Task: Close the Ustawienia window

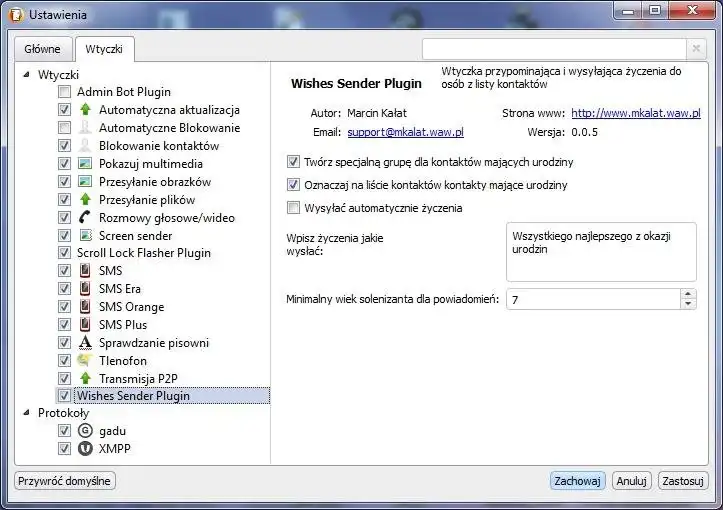Action: [x=692, y=11]
